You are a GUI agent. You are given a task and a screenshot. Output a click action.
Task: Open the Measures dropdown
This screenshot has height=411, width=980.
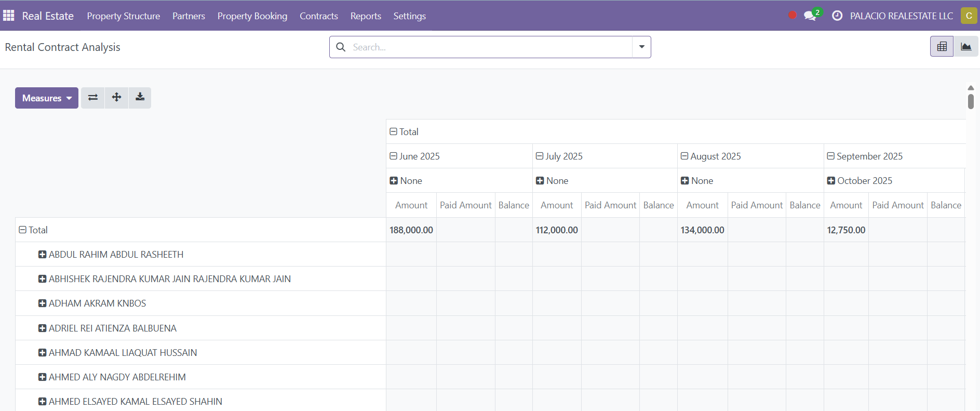point(47,98)
